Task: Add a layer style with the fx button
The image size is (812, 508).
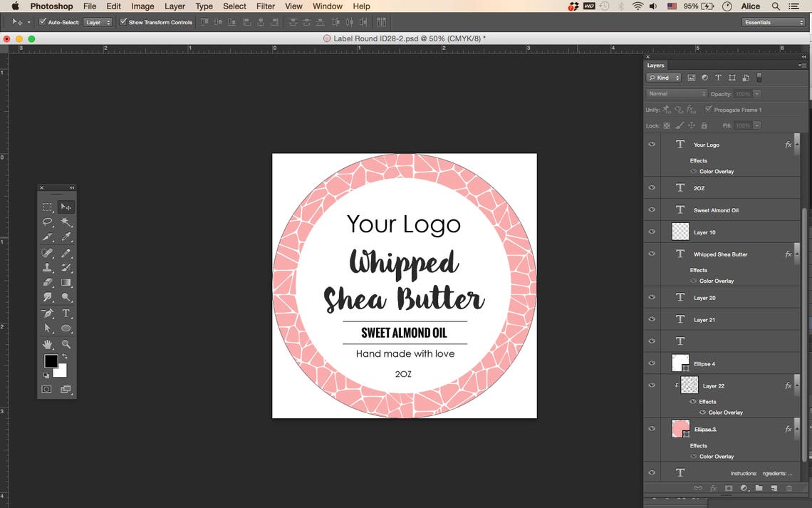Action: [713, 488]
